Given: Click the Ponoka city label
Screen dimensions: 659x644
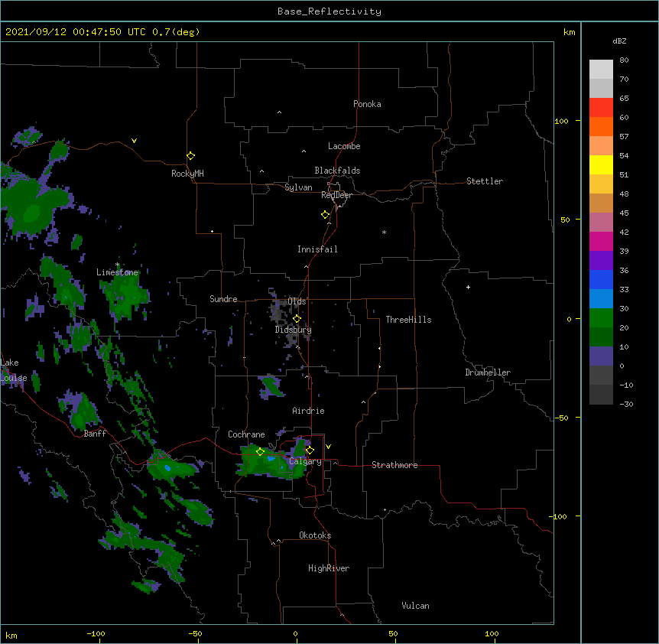Looking at the screenshot, I should (x=367, y=104).
